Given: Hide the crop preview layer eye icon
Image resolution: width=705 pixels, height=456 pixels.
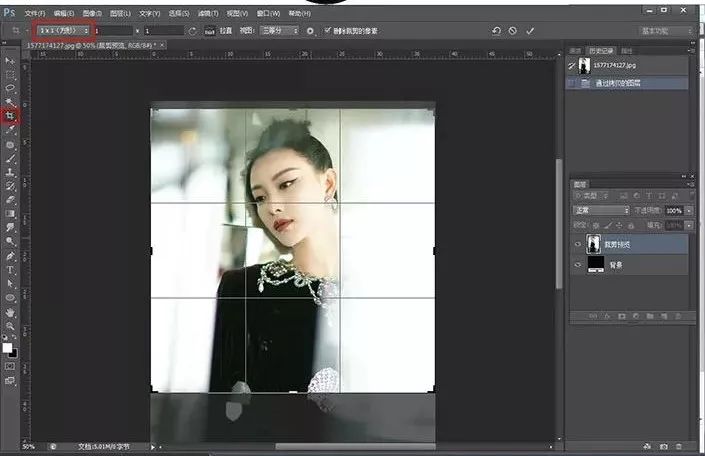Looking at the screenshot, I should (577, 243).
